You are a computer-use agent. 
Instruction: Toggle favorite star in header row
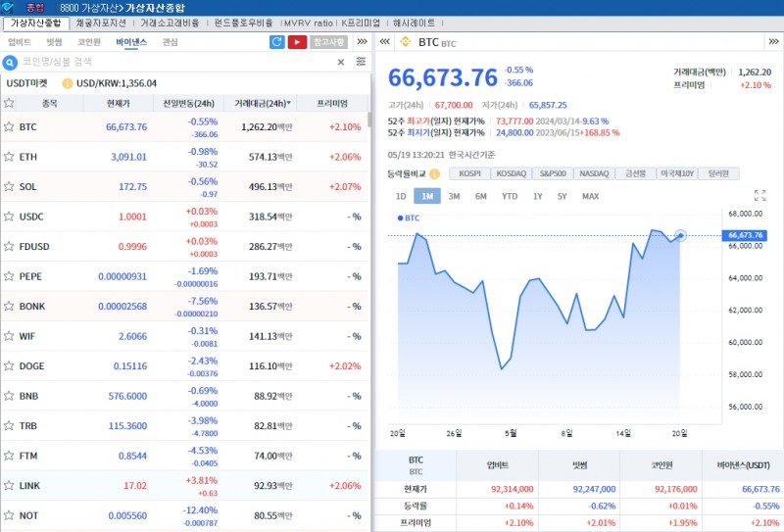tap(9, 104)
